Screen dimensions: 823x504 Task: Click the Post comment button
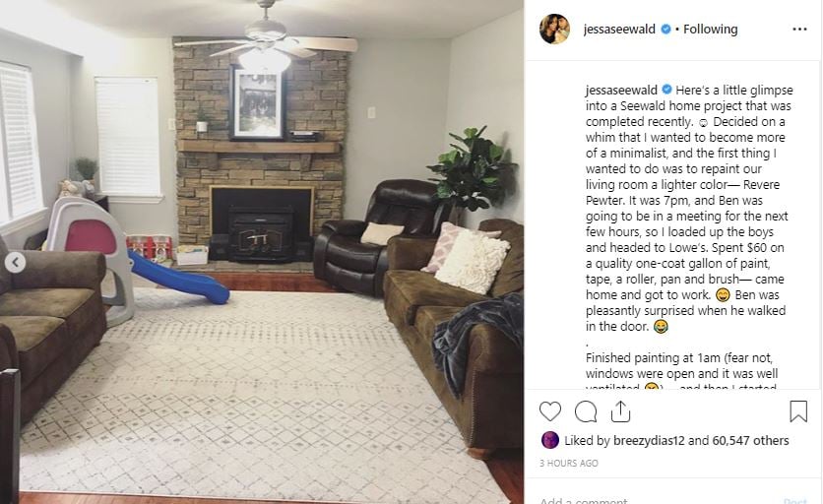pyautogui.click(x=794, y=501)
